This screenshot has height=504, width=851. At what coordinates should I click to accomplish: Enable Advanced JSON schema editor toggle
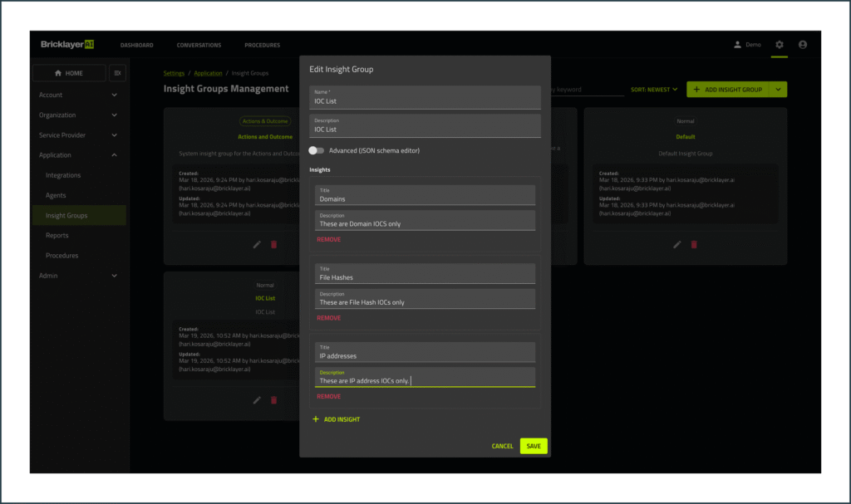coord(316,150)
